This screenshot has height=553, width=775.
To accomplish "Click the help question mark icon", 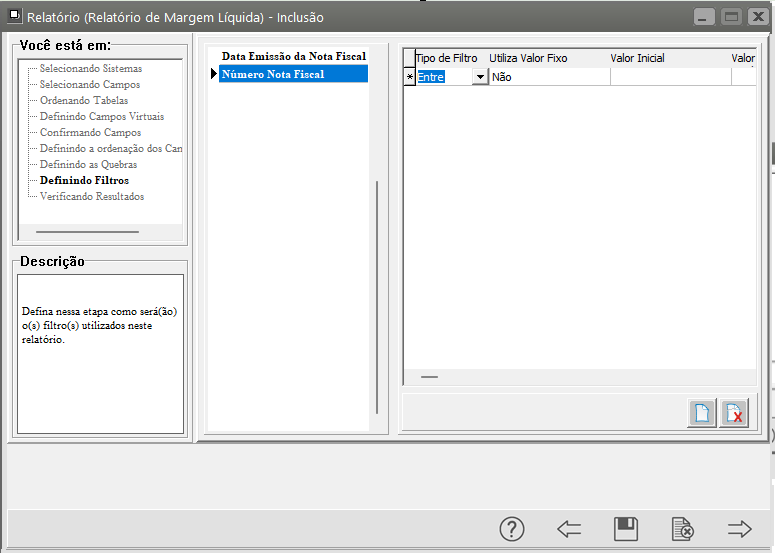I will (512, 529).
